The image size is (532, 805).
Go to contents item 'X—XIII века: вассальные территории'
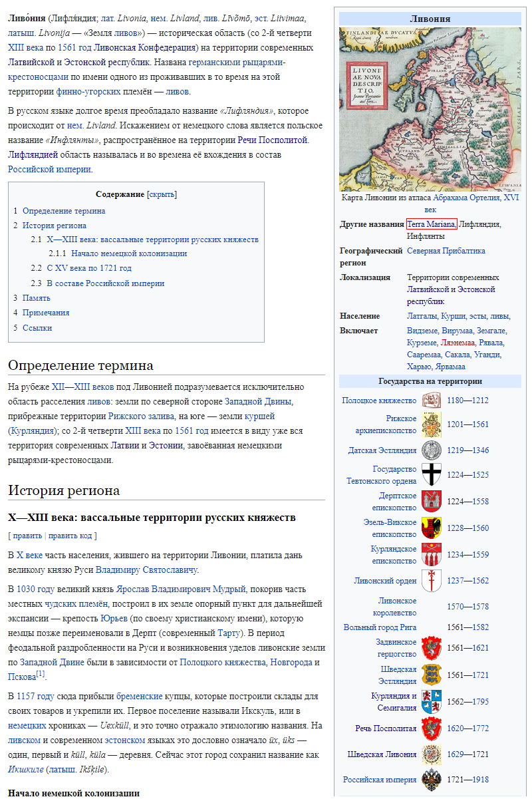[x=152, y=240]
